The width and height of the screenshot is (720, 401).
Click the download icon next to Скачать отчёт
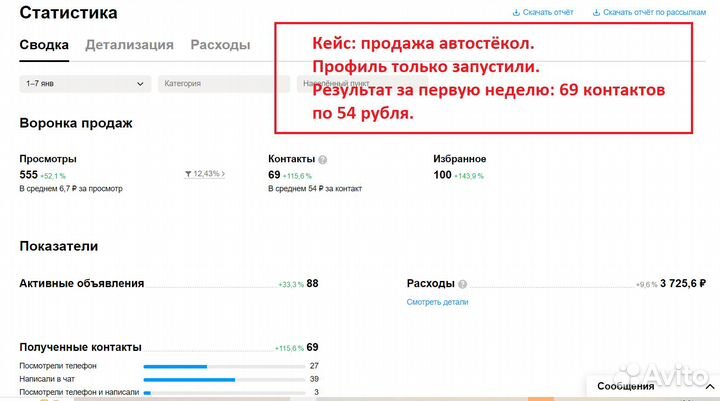516,12
